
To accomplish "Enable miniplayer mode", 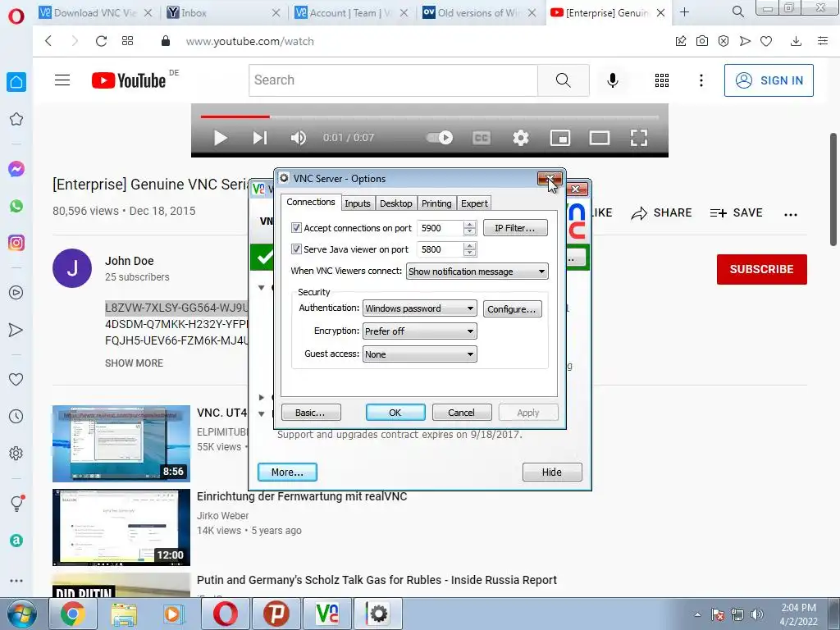I will (559, 138).
